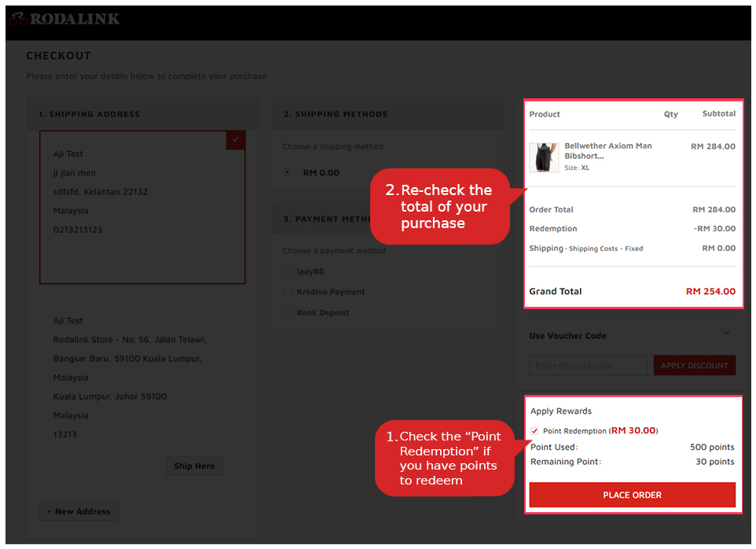Click the red checkmark on the selected address
This screenshot has width=756, height=549.
click(x=235, y=139)
